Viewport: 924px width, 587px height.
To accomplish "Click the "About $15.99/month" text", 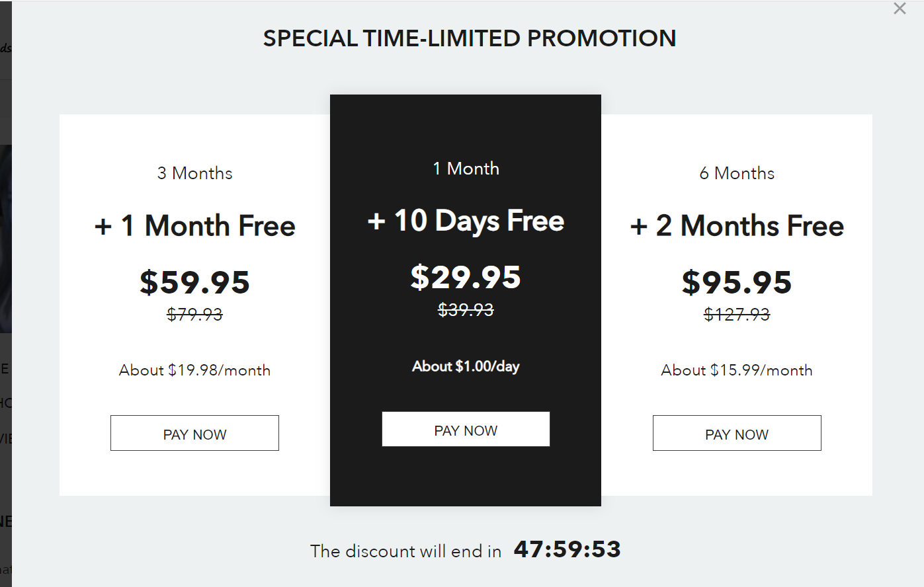I will coord(737,370).
